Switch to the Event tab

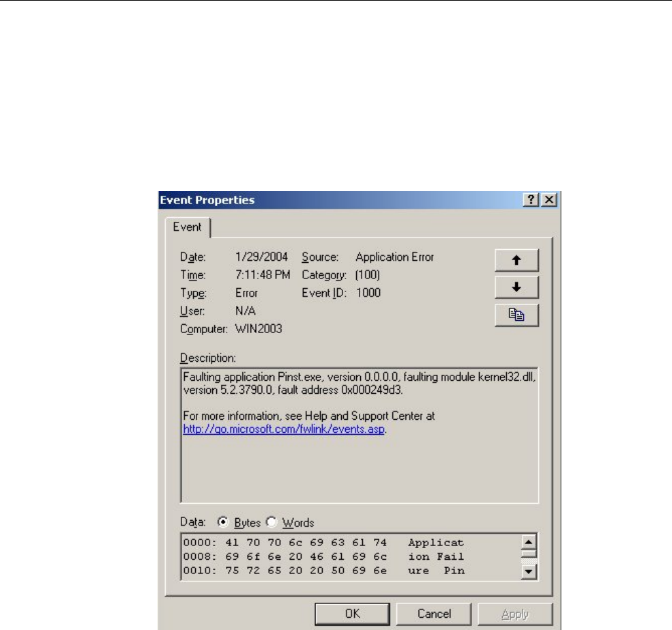pyautogui.click(x=187, y=227)
